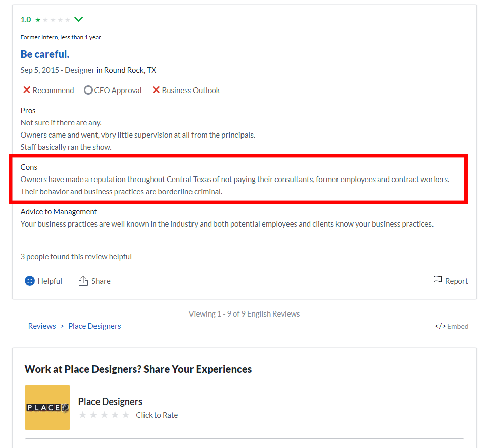Click the Round Rock, TX location text

click(x=130, y=70)
